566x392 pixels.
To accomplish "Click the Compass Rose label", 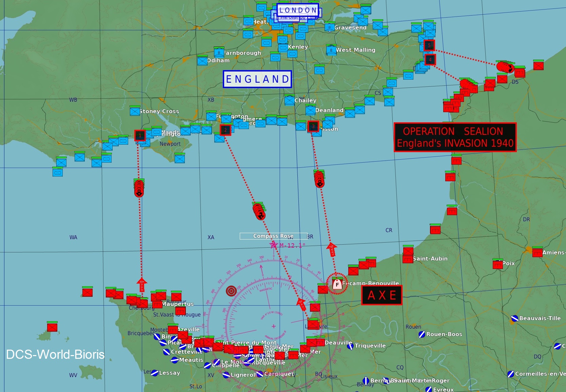I will pyautogui.click(x=273, y=236).
